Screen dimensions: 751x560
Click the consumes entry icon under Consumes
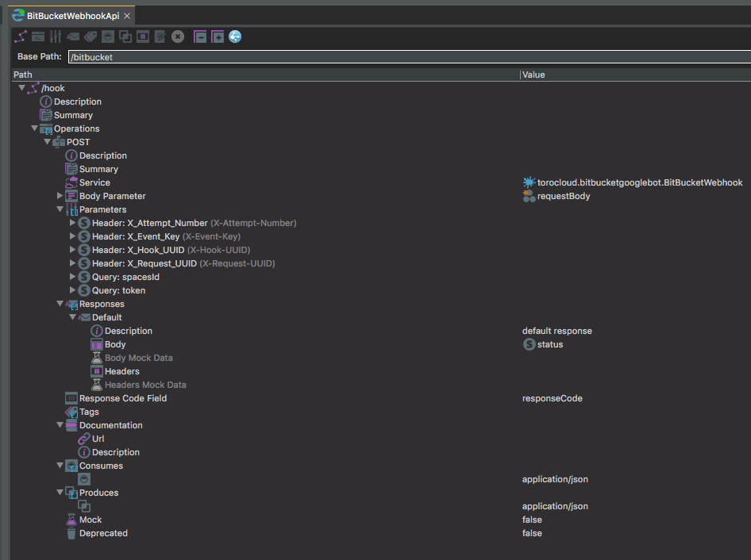coord(84,479)
